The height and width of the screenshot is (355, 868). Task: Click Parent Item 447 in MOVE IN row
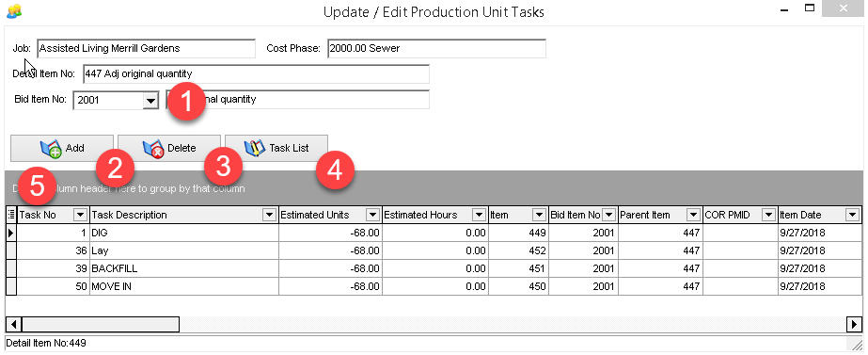(x=660, y=287)
